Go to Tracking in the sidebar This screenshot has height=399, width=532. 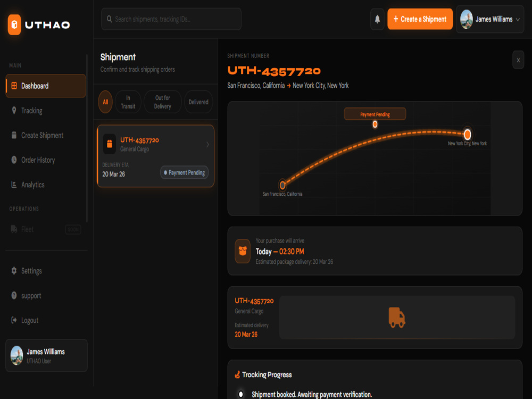coord(46,111)
